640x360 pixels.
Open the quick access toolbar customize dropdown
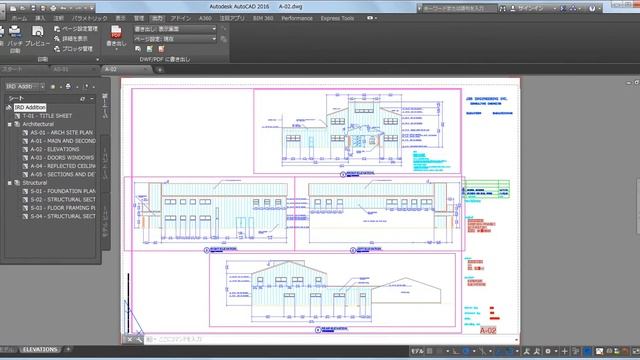click(92, 8)
